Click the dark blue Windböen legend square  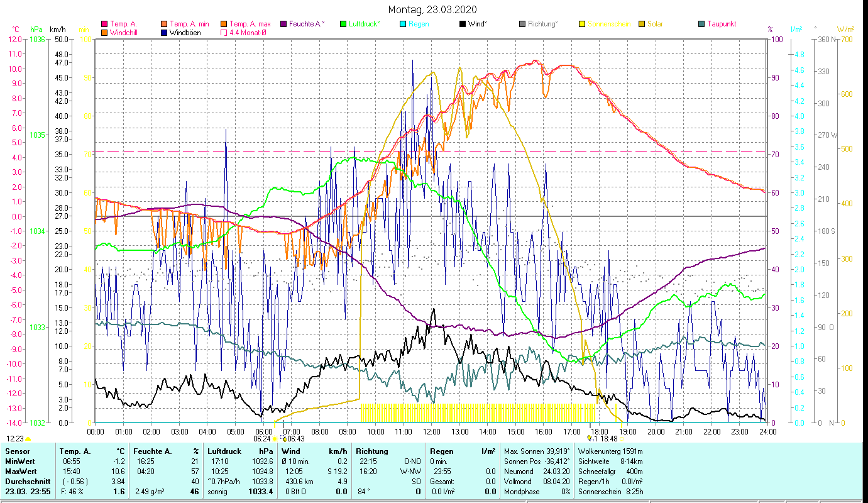(x=164, y=33)
